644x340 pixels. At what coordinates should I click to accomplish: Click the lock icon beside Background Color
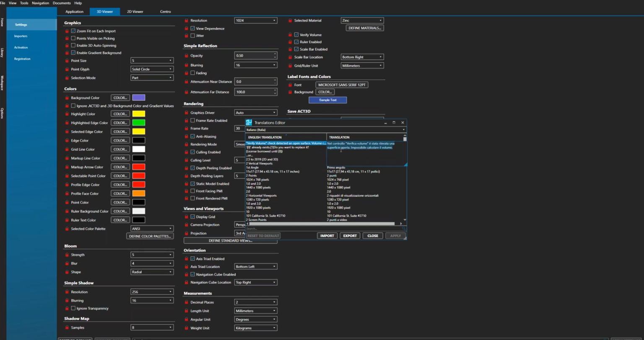click(67, 98)
